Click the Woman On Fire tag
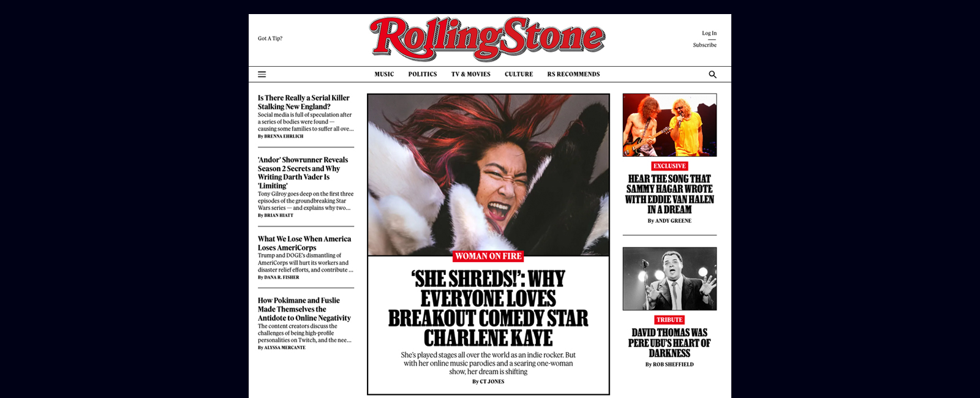 pos(488,256)
